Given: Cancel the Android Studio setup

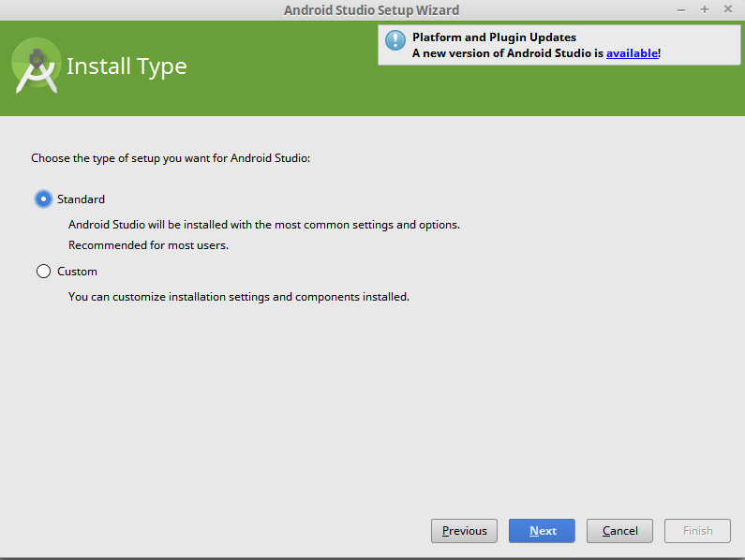Looking at the screenshot, I should 619,531.
